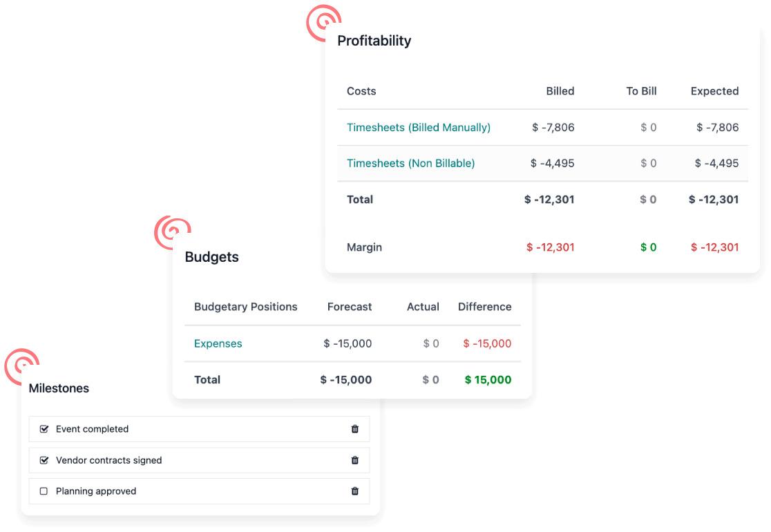The image size is (771, 532).
Task: Select the Planning approved milestone row
Action: point(199,491)
